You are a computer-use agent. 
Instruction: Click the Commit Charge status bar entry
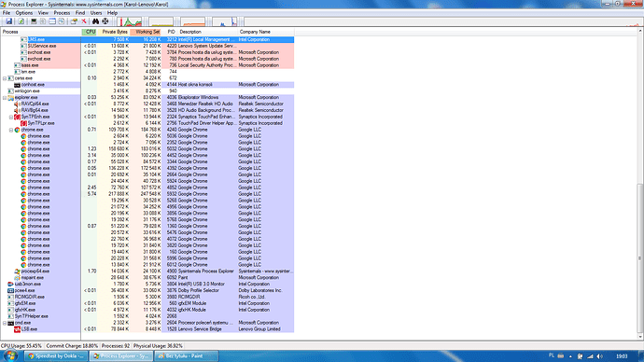(72, 346)
